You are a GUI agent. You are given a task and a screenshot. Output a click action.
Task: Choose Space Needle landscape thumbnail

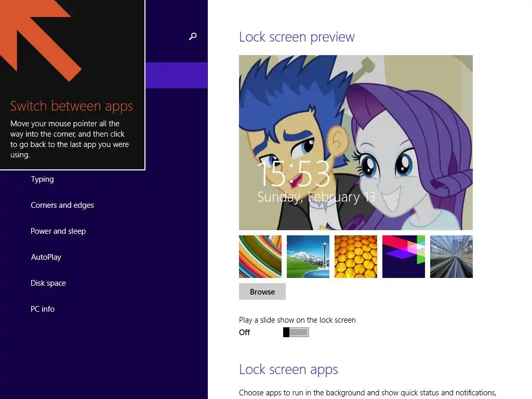308,257
